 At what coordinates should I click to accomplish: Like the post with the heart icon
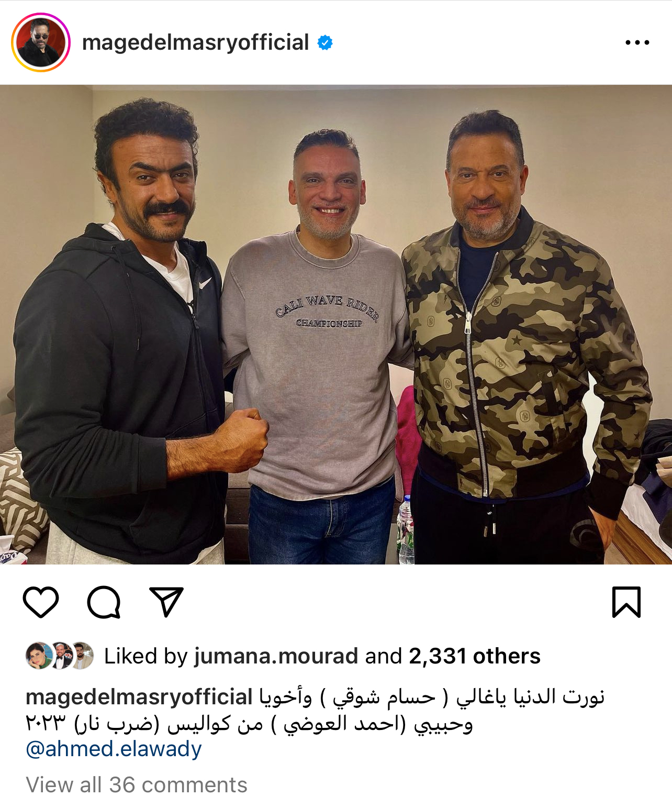[x=41, y=602]
